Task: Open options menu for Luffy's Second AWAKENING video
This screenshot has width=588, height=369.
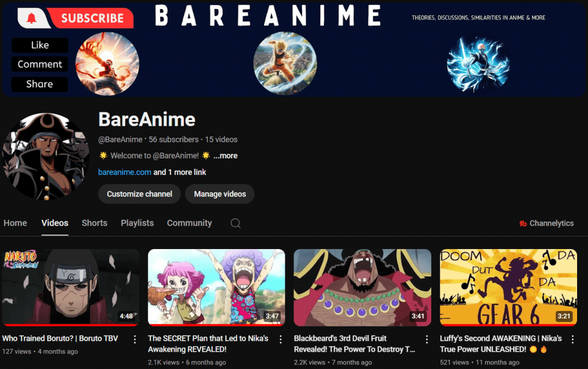Action: pyautogui.click(x=572, y=339)
